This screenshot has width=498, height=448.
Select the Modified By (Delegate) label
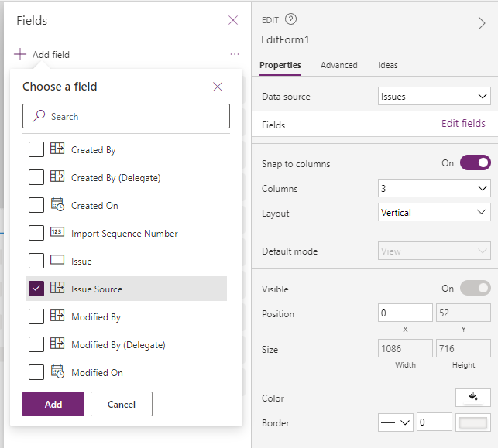point(118,345)
